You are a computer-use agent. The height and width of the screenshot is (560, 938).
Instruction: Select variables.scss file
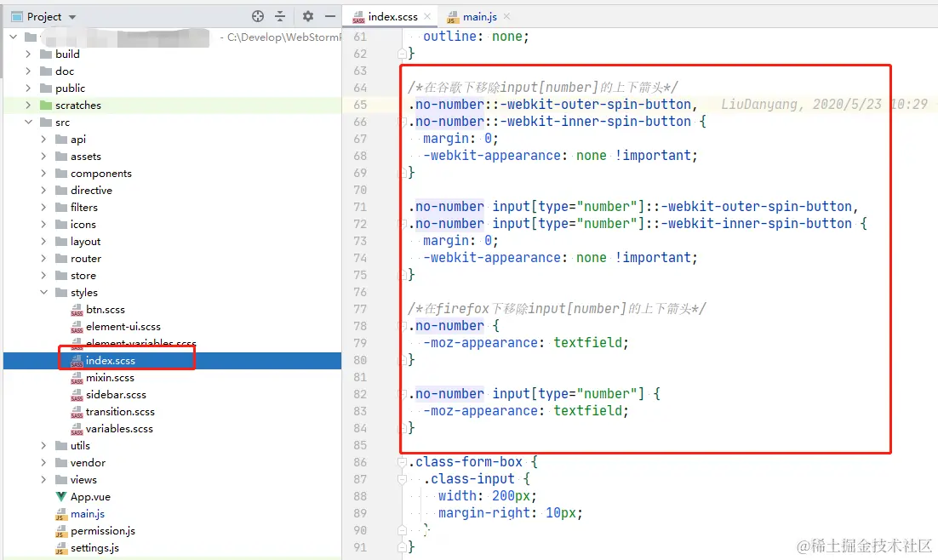pos(119,429)
